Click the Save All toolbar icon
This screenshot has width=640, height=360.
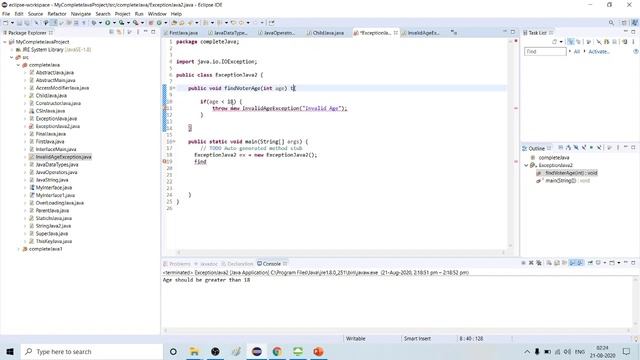27,23
